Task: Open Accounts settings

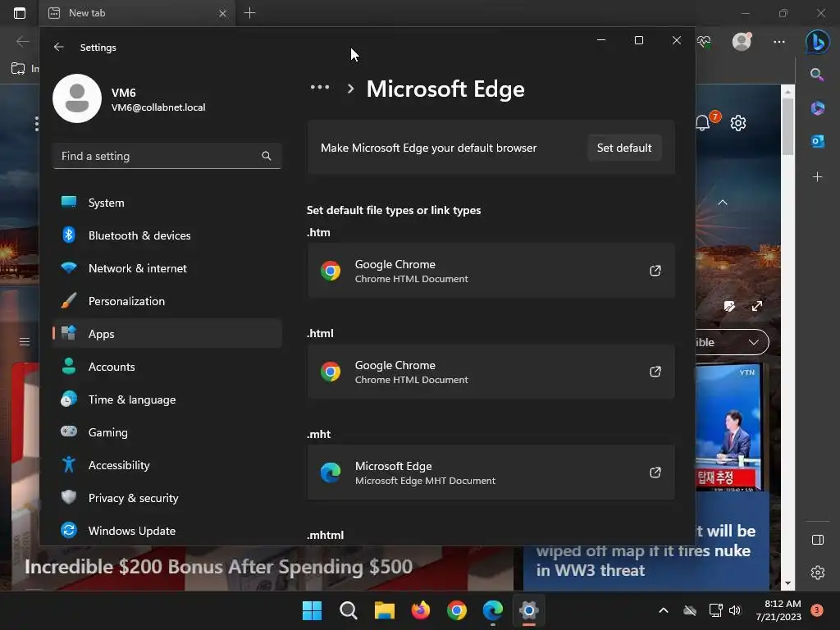Action: [x=167, y=367]
